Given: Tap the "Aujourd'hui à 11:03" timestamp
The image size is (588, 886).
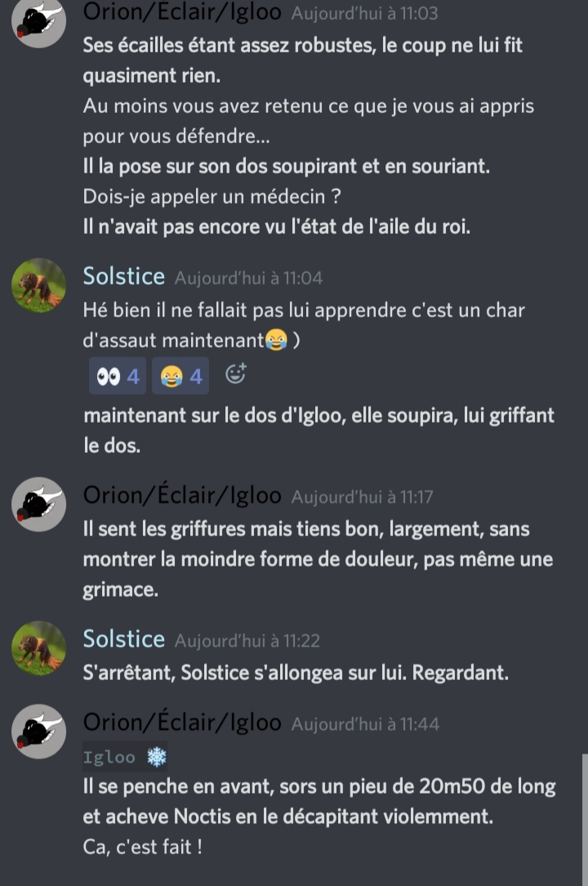Looking at the screenshot, I should click(x=364, y=13).
